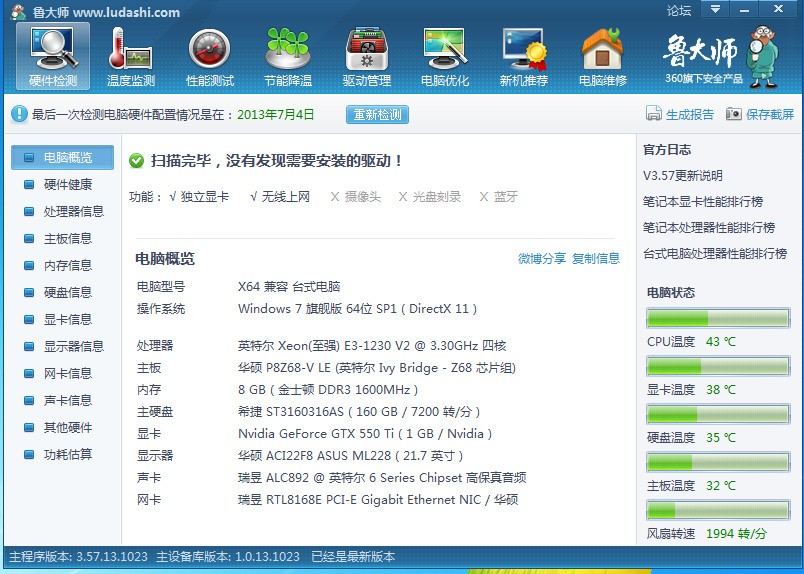Click the 保存截屏 camera icon
This screenshot has width=804, height=574.
coord(734,113)
